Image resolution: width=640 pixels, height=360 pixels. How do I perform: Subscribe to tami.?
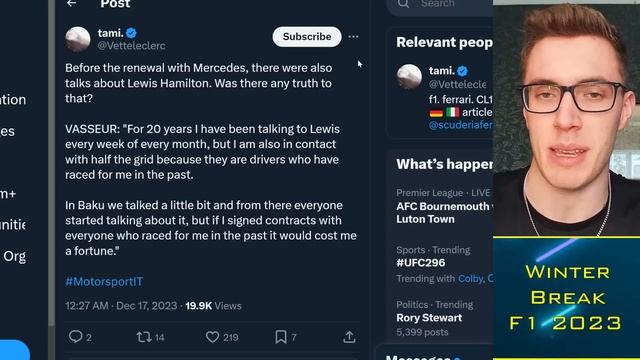pos(307,37)
